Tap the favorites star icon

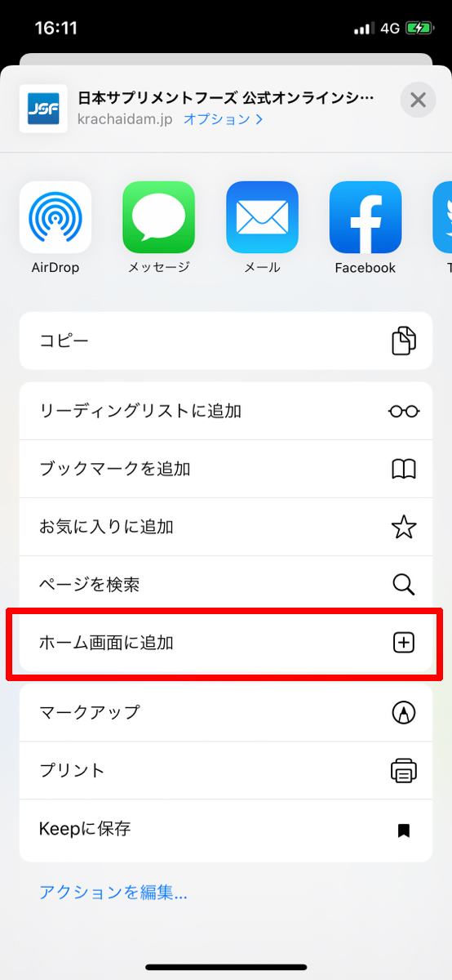coord(404,527)
